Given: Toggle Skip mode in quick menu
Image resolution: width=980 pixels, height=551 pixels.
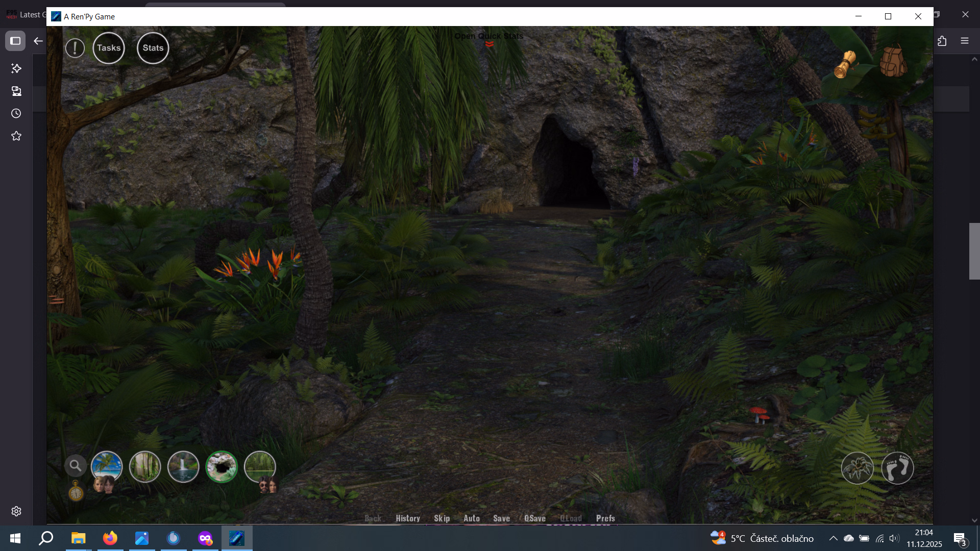Looking at the screenshot, I should click(x=442, y=518).
